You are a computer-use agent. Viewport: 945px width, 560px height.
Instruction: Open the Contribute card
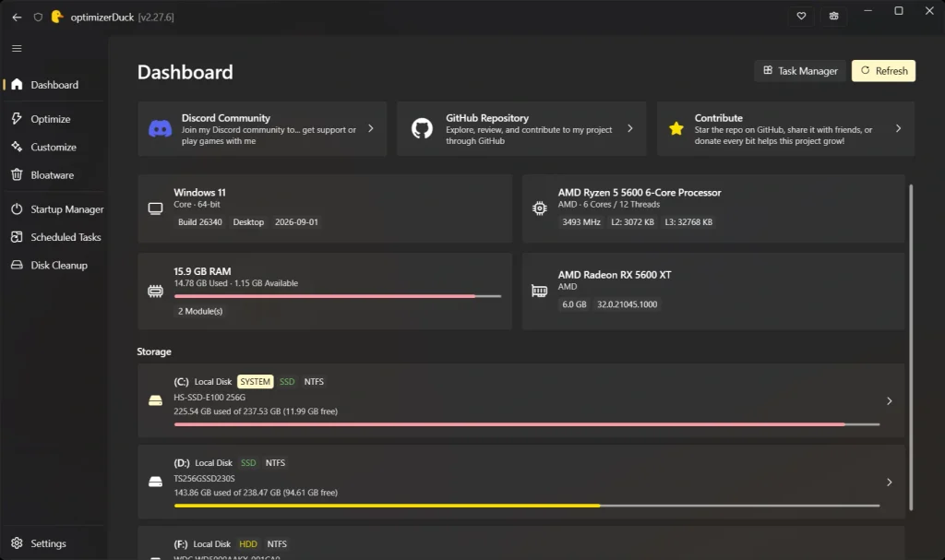[x=786, y=129]
